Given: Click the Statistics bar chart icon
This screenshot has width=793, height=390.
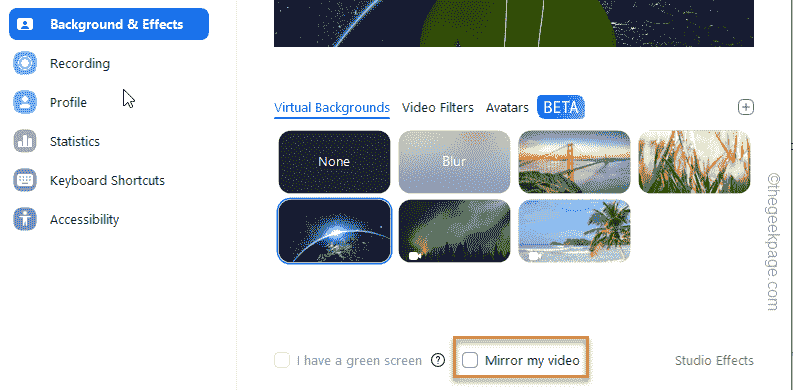Looking at the screenshot, I should click(x=25, y=141).
